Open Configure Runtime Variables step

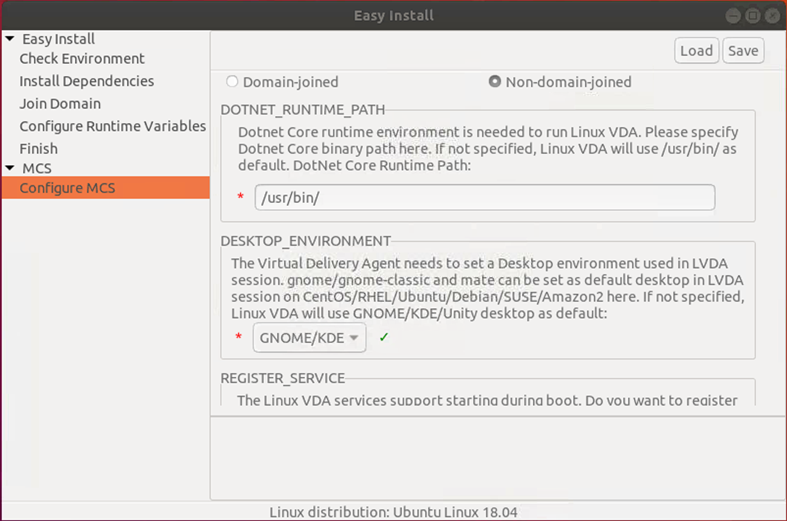[113, 126]
